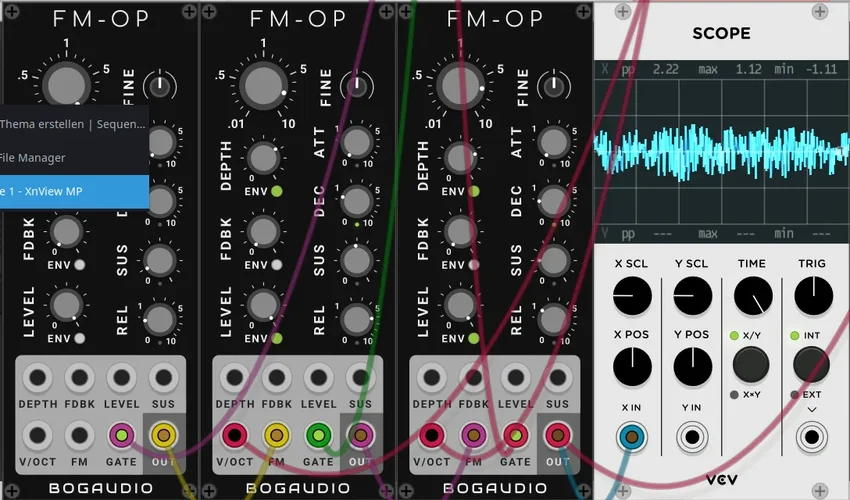This screenshot has height=500, width=850.
Task: Click the Scope X SCL knob
Action: [632, 296]
